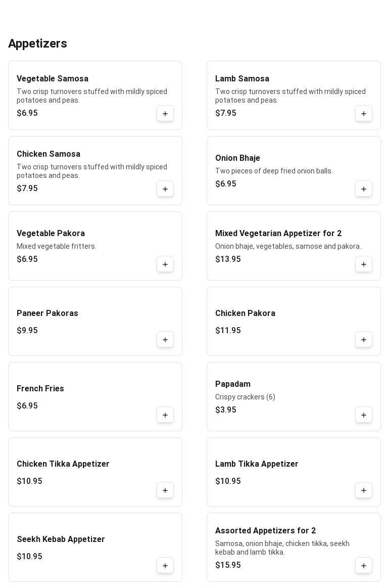
Task: Click the Appetizers section heading
Action: [38, 43]
